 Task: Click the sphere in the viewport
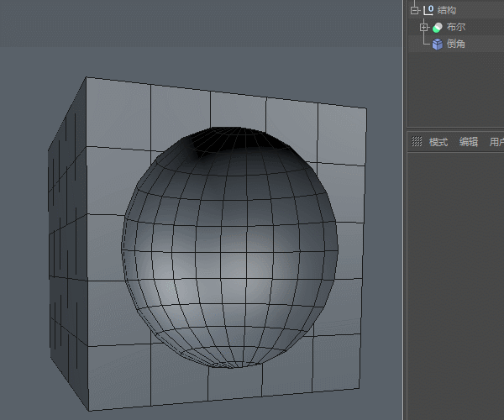coord(229,248)
